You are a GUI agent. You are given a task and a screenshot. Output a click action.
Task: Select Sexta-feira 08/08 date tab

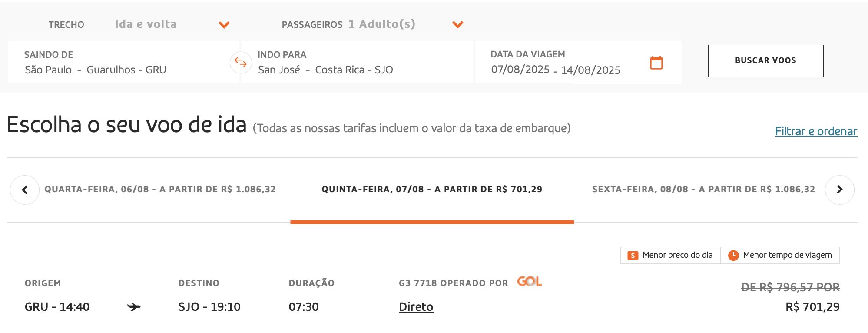coord(703,190)
